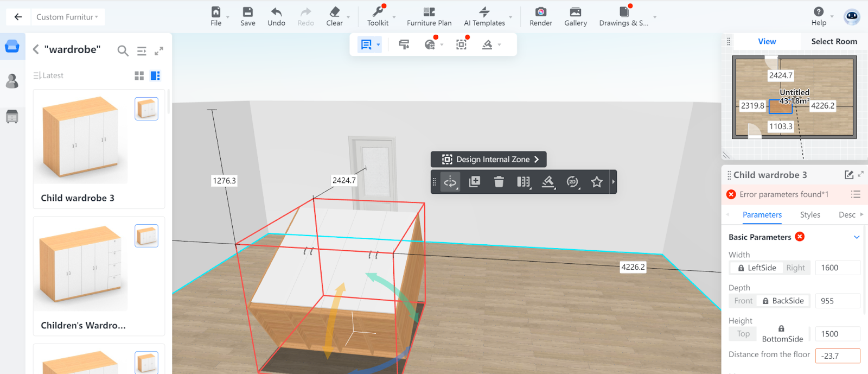Delete selected wardrobe with trash icon
Screen dimensions: 868x374
pos(499,182)
